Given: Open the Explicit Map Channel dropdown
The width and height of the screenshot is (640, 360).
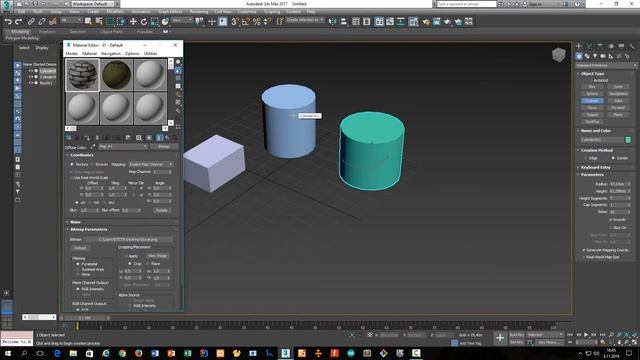Looking at the screenshot, I should [x=151, y=164].
